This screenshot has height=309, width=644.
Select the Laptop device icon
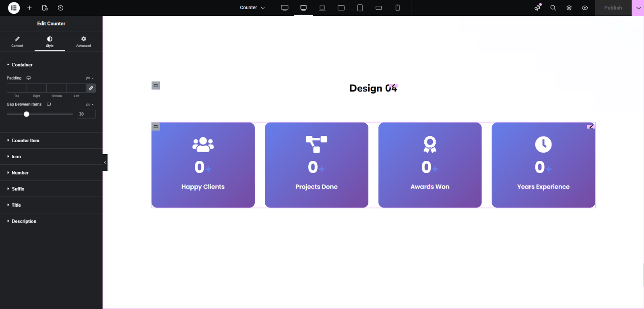pos(322,8)
